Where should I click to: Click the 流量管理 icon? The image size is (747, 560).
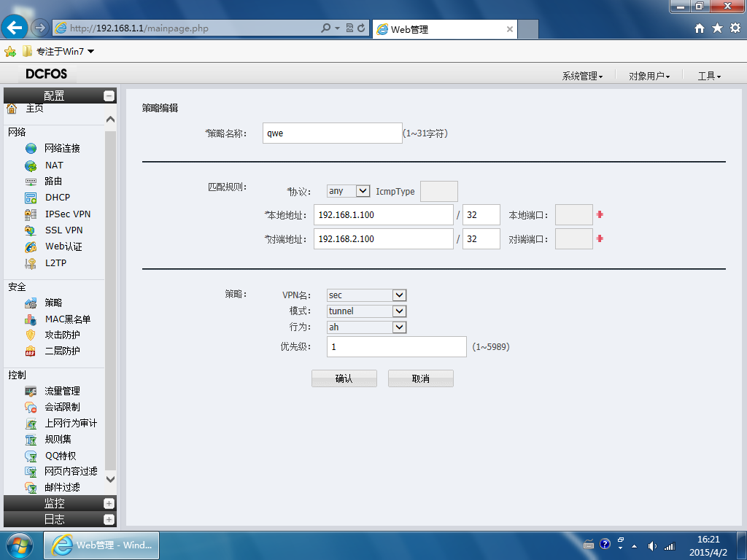31,392
